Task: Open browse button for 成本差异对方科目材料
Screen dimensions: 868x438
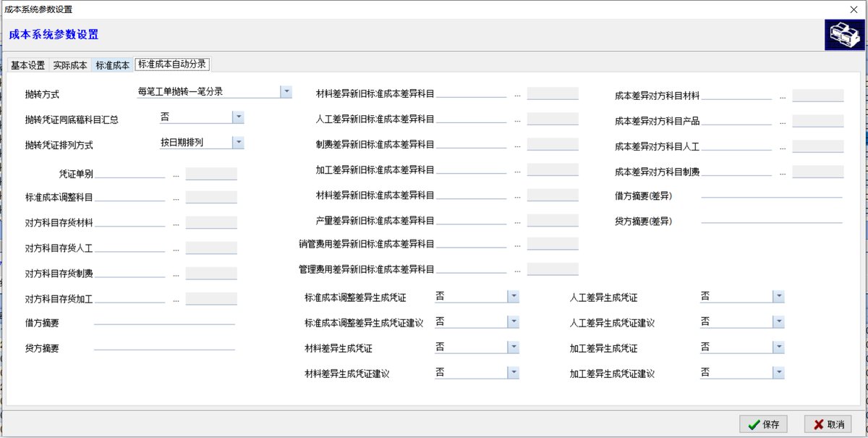Action: coord(783,96)
